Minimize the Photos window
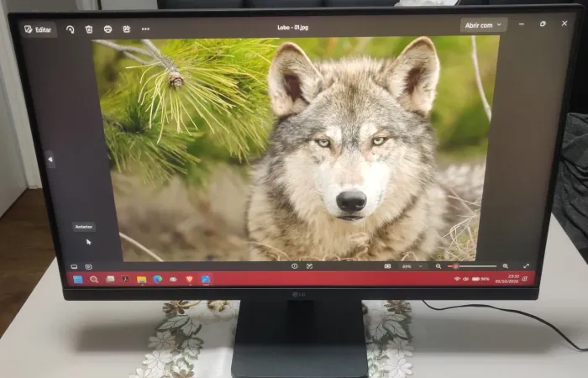The image size is (588, 378). tap(522, 24)
